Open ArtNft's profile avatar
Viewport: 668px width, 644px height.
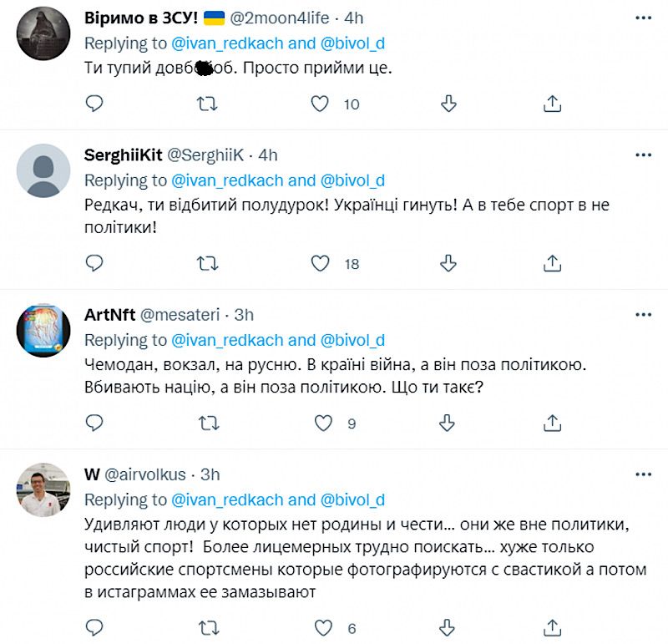point(43,330)
